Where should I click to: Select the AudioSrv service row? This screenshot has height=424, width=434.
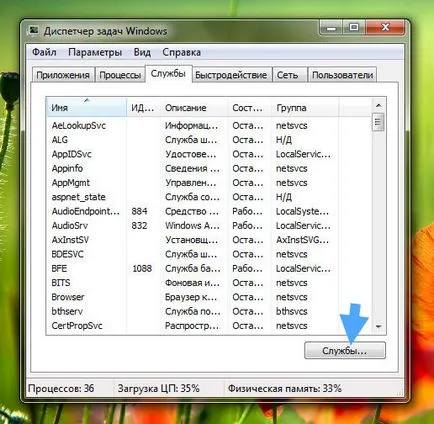(x=208, y=226)
